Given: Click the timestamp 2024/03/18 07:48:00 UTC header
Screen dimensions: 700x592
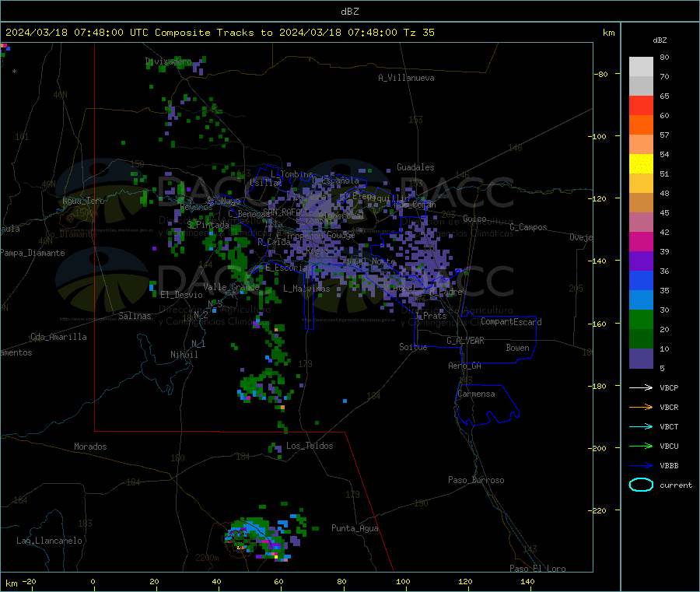Looking at the screenshot, I should click(76, 33).
